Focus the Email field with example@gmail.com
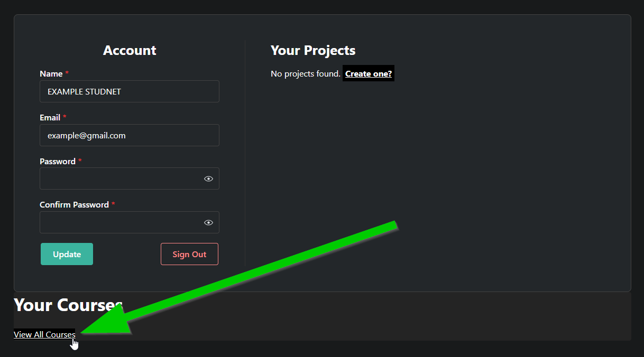Screen dimensions: 644x357 [130, 135]
